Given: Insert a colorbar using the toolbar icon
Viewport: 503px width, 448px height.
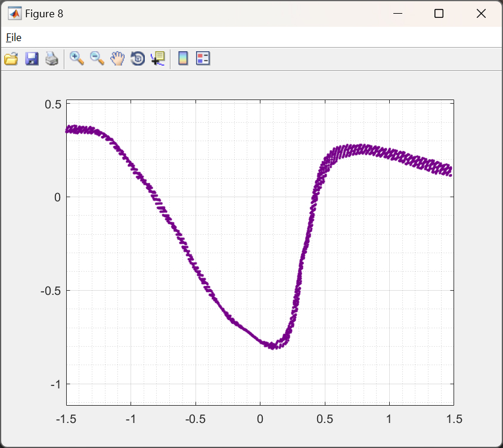Looking at the screenshot, I should coord(183,58).
